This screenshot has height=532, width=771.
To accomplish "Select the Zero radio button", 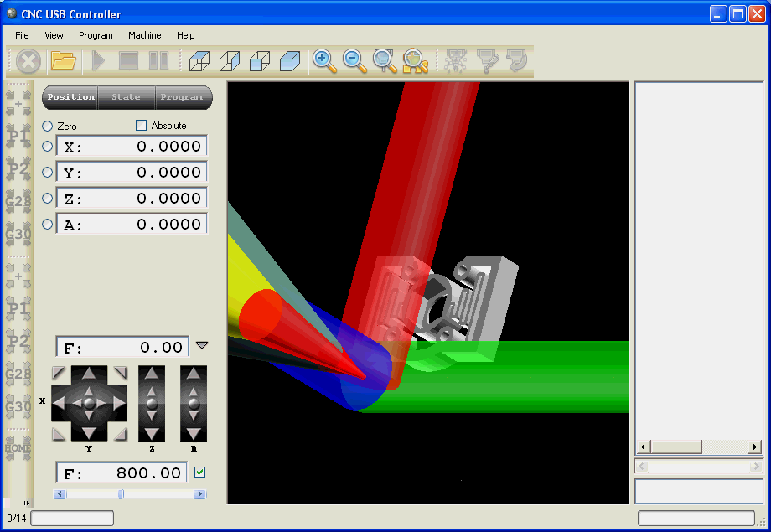I will 47,126.
